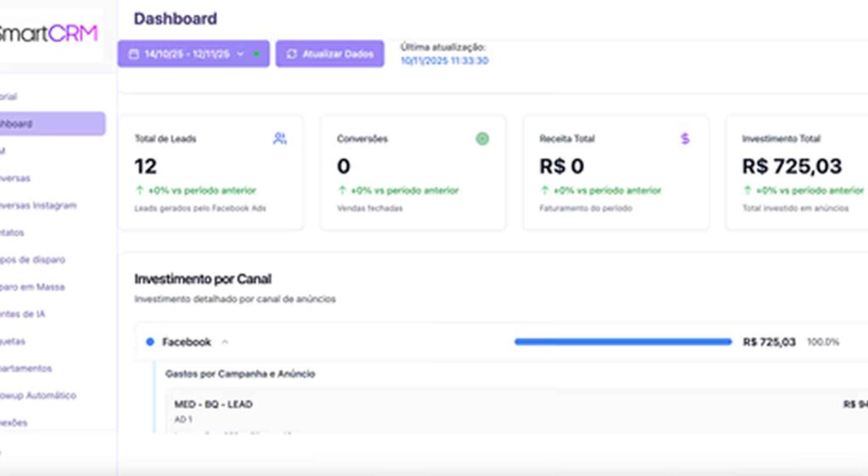
Task: Click the 10/11/2025 11:33:30 last update timestamp
Action: [x=443, y=61]
